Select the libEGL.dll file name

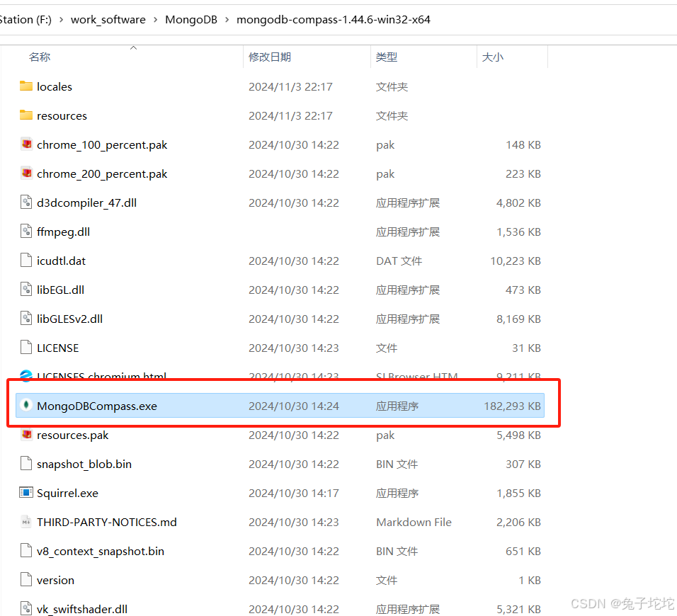(x=60, y=290)
